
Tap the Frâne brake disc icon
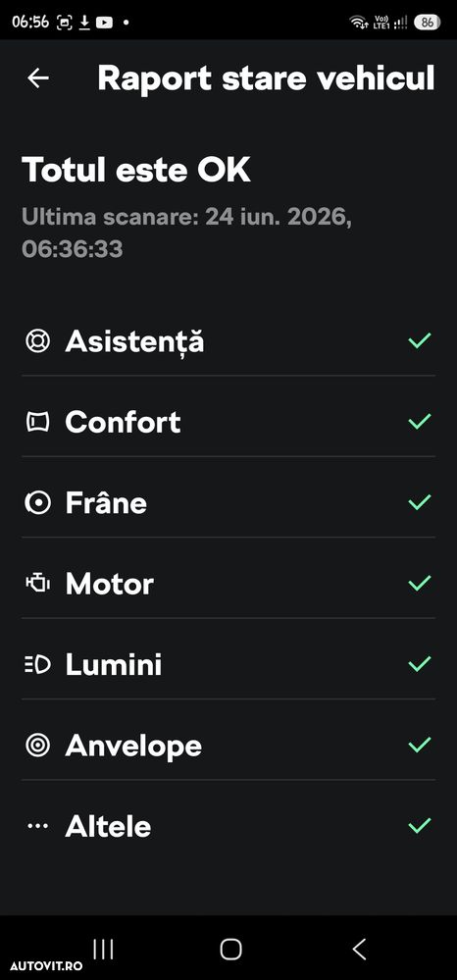pyautogui.click(x=37, y=503)
